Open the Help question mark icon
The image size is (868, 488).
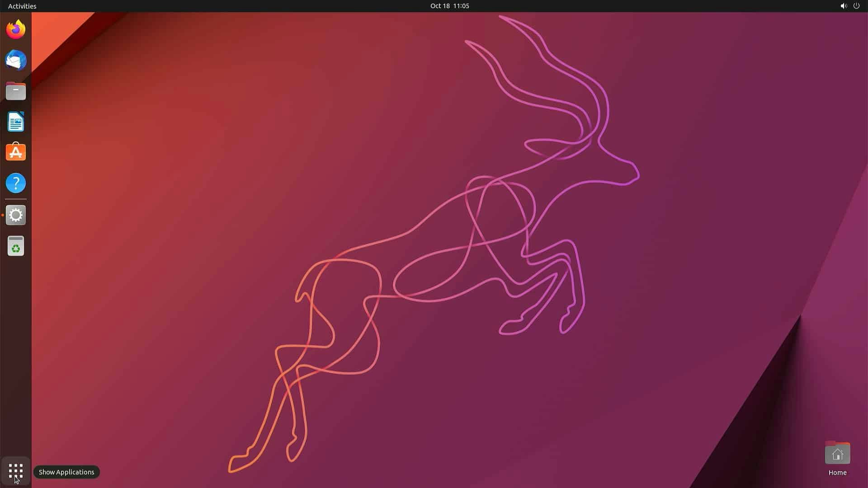point(16,183)
